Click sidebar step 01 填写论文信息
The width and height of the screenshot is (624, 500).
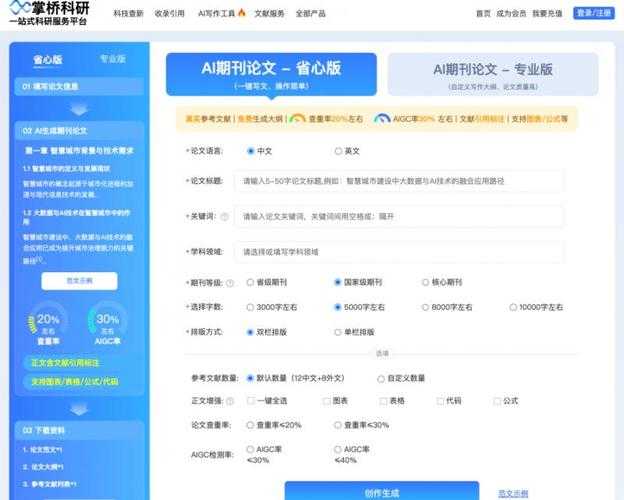79,87
